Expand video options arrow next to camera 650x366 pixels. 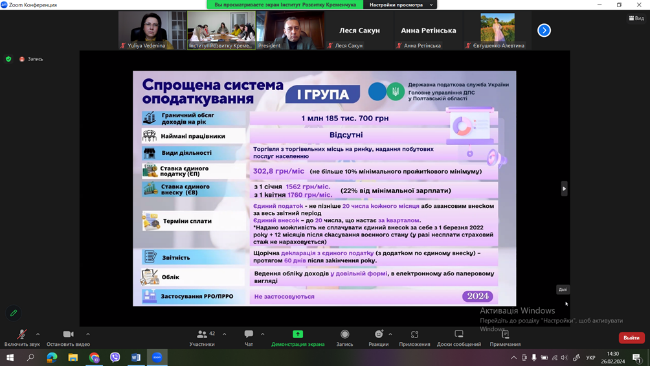click(87, 334)
